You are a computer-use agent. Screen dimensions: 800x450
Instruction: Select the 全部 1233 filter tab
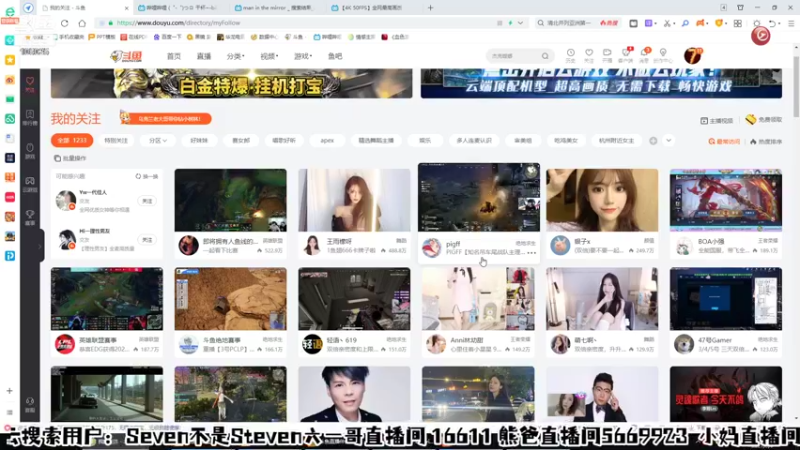[x=72, y=140]
